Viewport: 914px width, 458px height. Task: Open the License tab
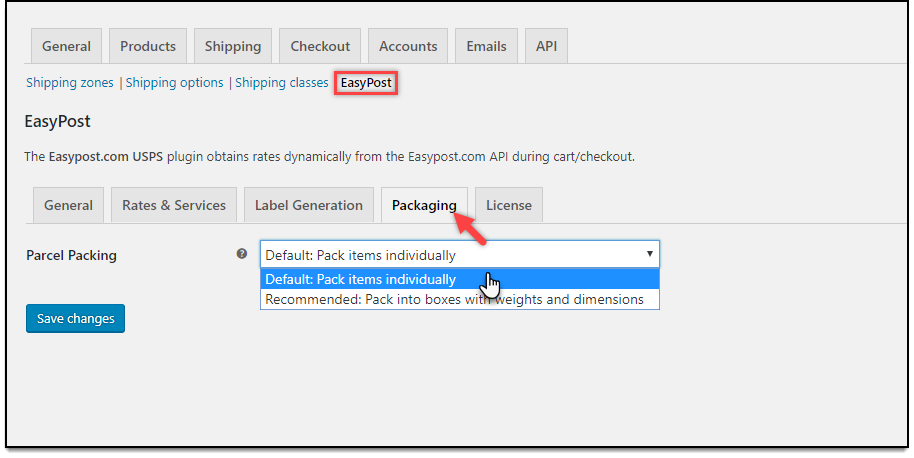[509, 205]
